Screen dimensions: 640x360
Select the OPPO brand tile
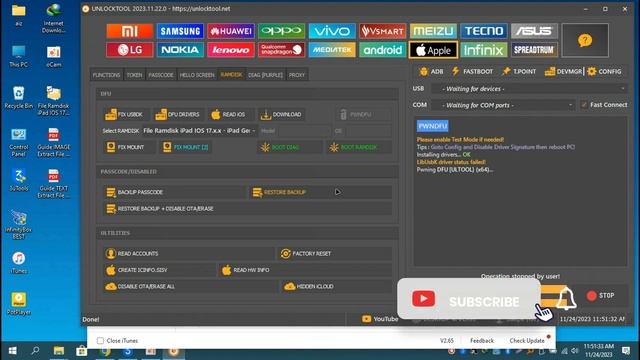pyautogui.click(x=281, y=31)
